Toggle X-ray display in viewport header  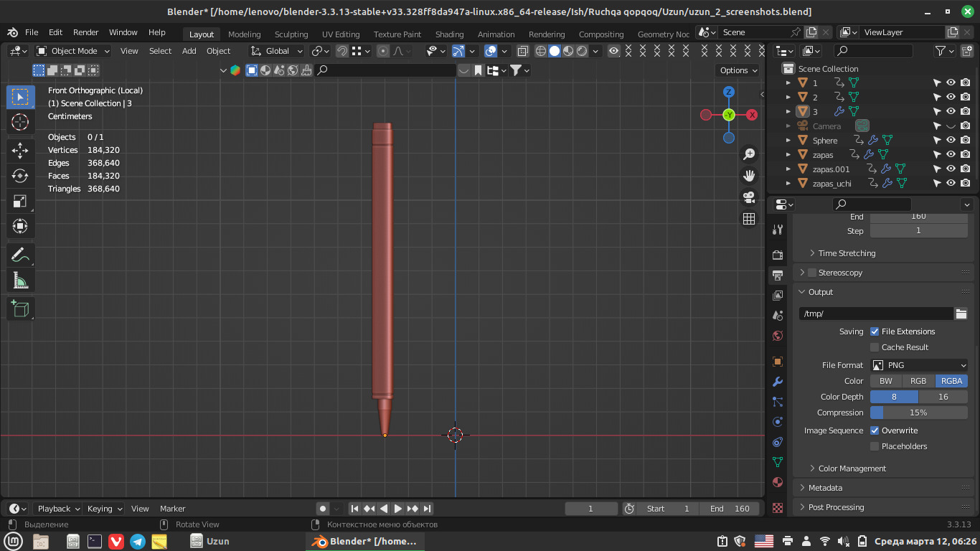pyautogui.click(x=523, y=51)
